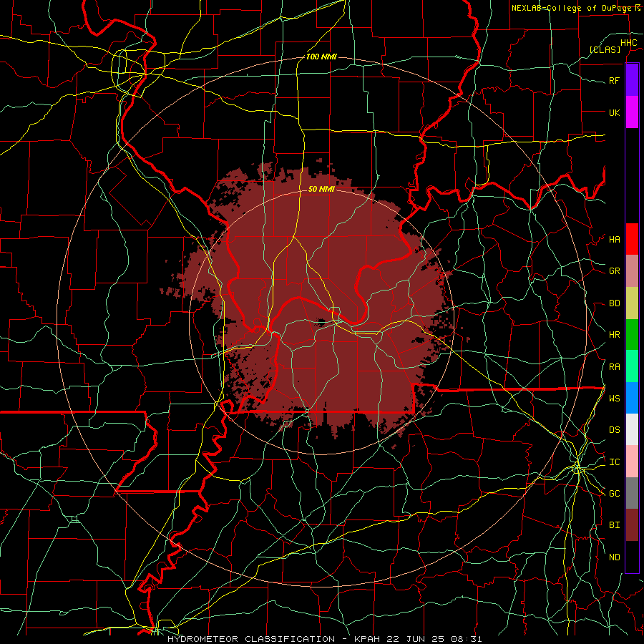Click the 50 NMI range ring label
The image size is (644, 644).
point(321,189)
